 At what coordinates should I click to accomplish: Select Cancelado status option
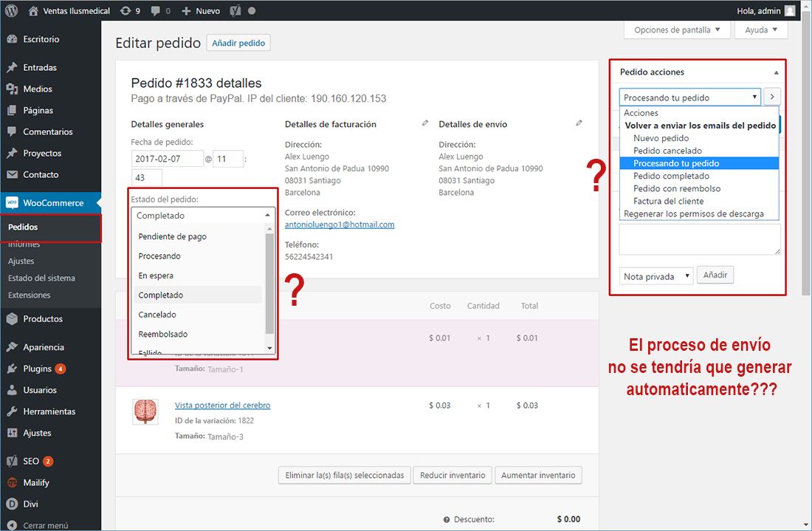coord(157,315)
